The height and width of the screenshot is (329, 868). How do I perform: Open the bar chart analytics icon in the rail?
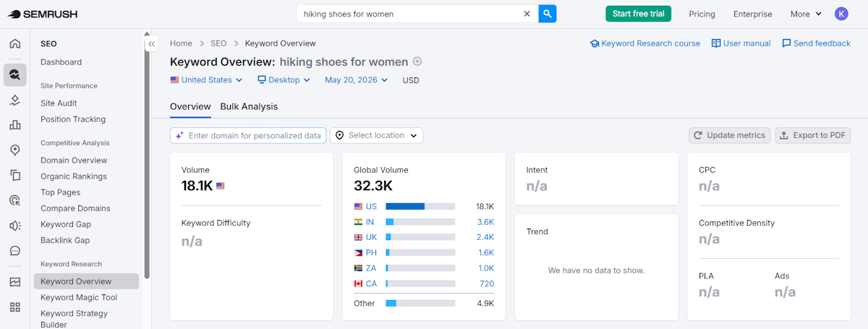[x=14, y=124]
